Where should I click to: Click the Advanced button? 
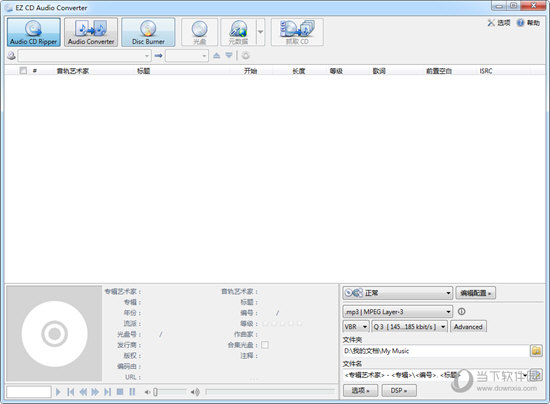click(468, 327)
